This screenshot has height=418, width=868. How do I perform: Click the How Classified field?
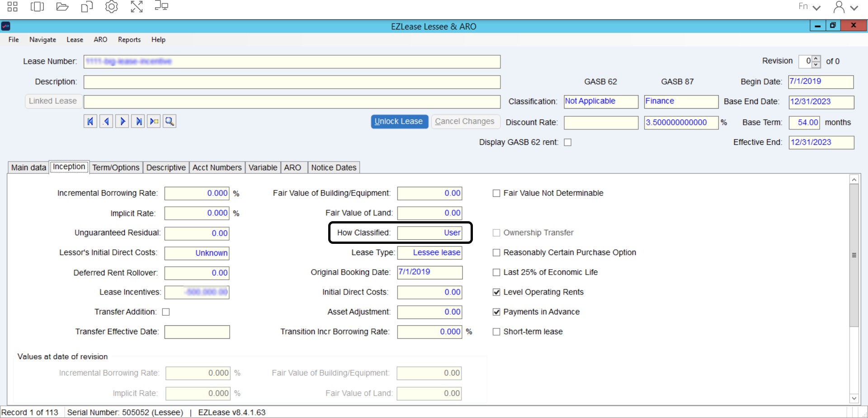[429, 233]
